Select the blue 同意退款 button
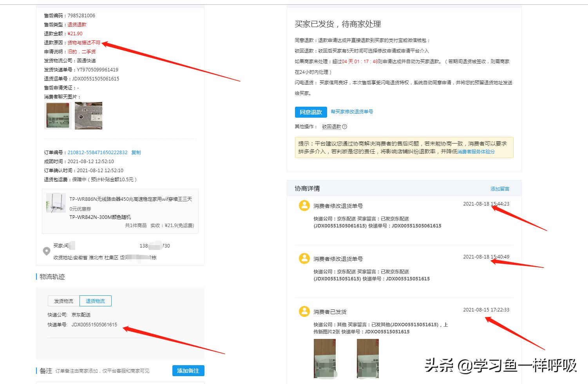Image resolution: width=588 pixels, height=384 pixels. (x=311, y=112)
